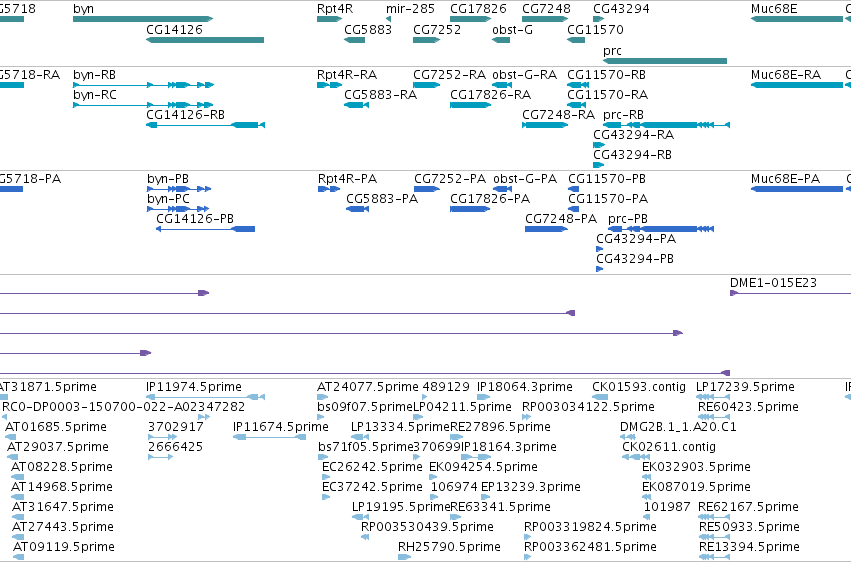Click the mir-285 gene label
851x562 pixels.
pos(410,9)
